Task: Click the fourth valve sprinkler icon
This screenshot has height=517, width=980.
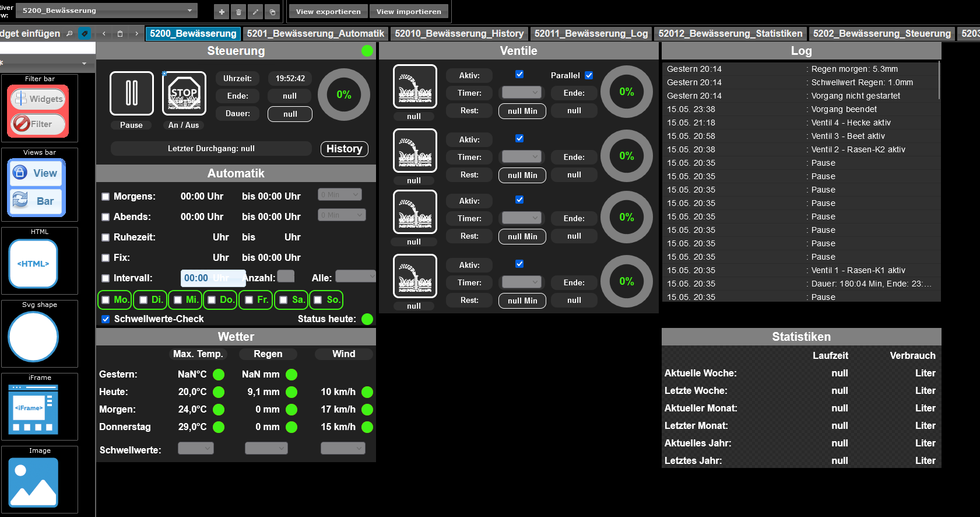Action: (x=415, y=276)
